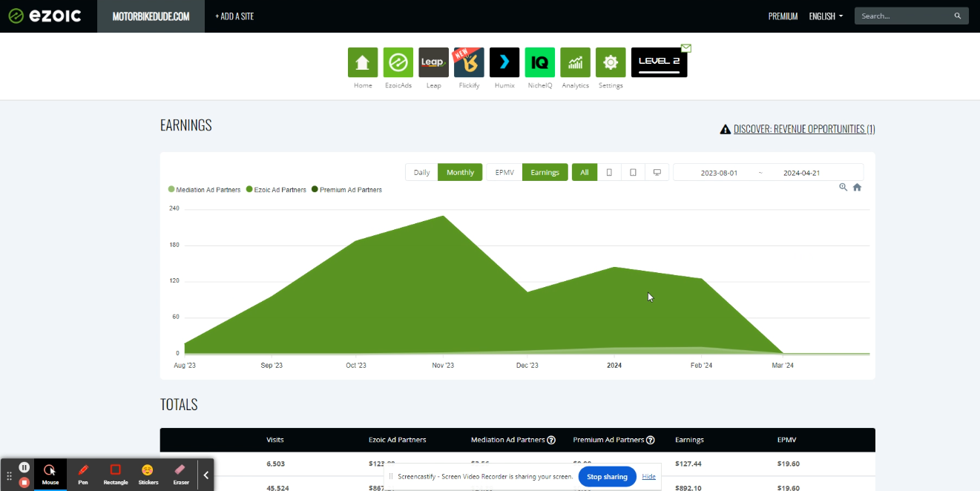Open the English language dropdown
The width and height of the screenshot is (980, 491).
click(826, 16)
